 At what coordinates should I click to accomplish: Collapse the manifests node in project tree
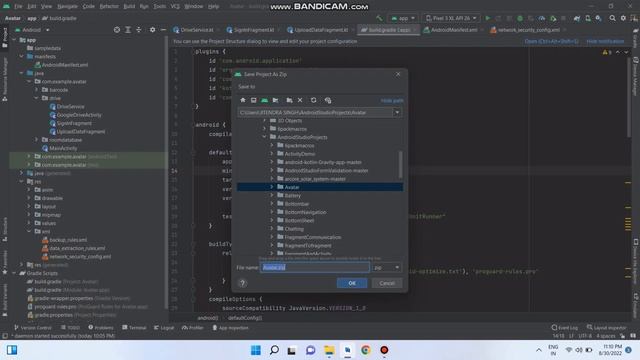(22, 56)
